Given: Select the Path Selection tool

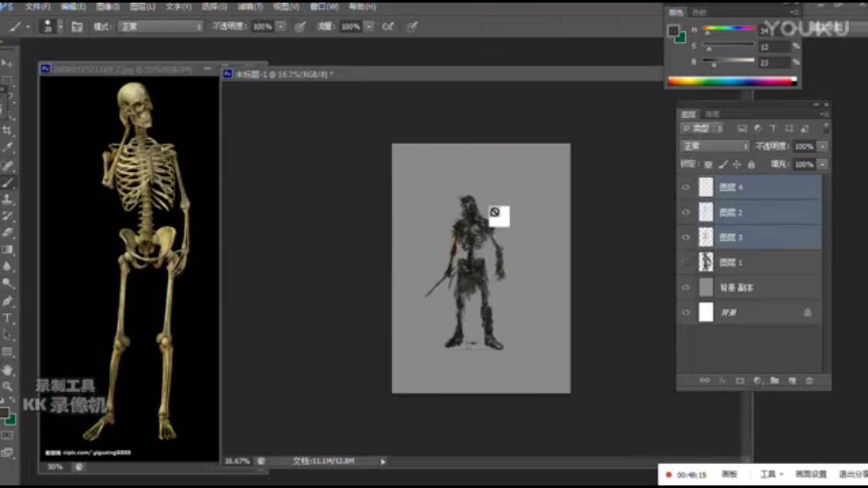Looking at the screenshot, I should (x=7, y=335).
